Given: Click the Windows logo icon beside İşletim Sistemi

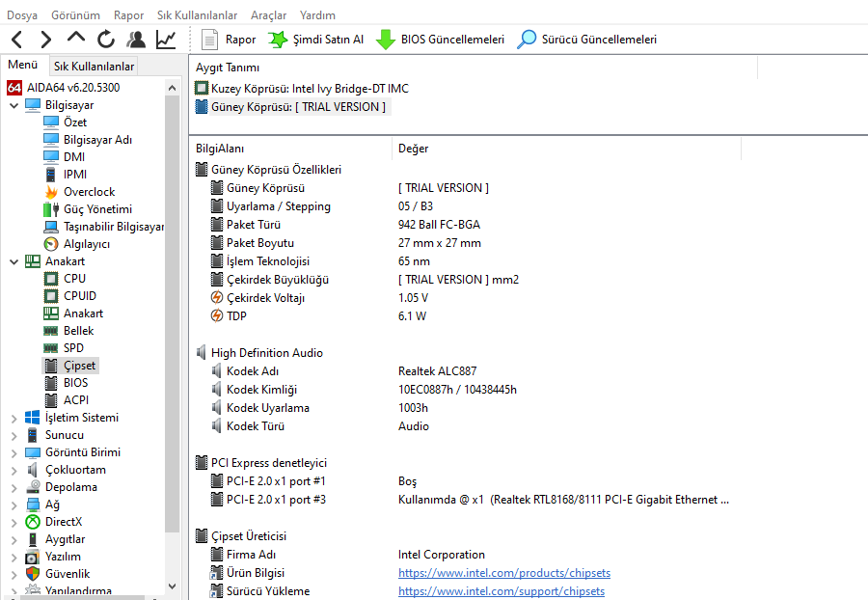Looking at the screenshot, I should 33,418.
